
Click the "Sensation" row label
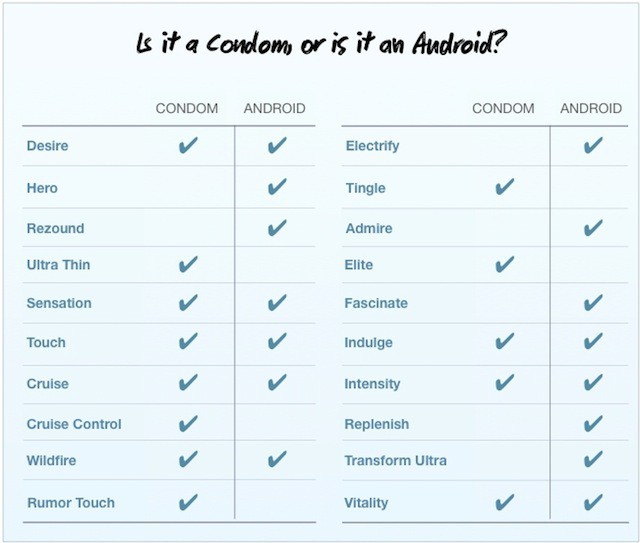[x=59, y=303]
